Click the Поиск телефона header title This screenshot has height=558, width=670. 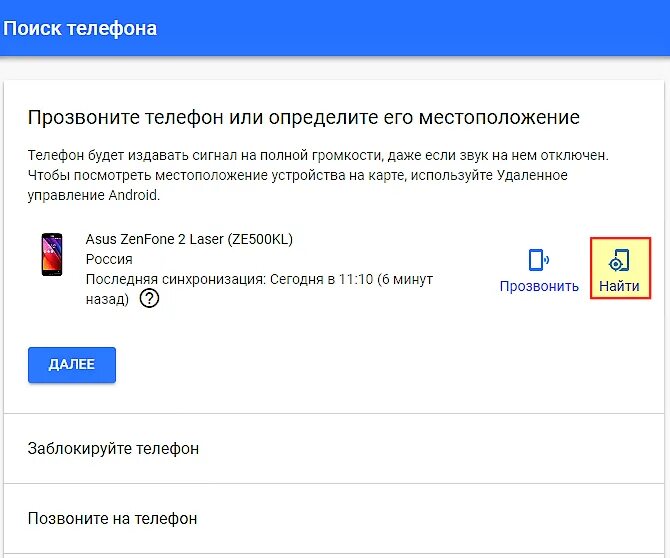[x=80, y=28]
